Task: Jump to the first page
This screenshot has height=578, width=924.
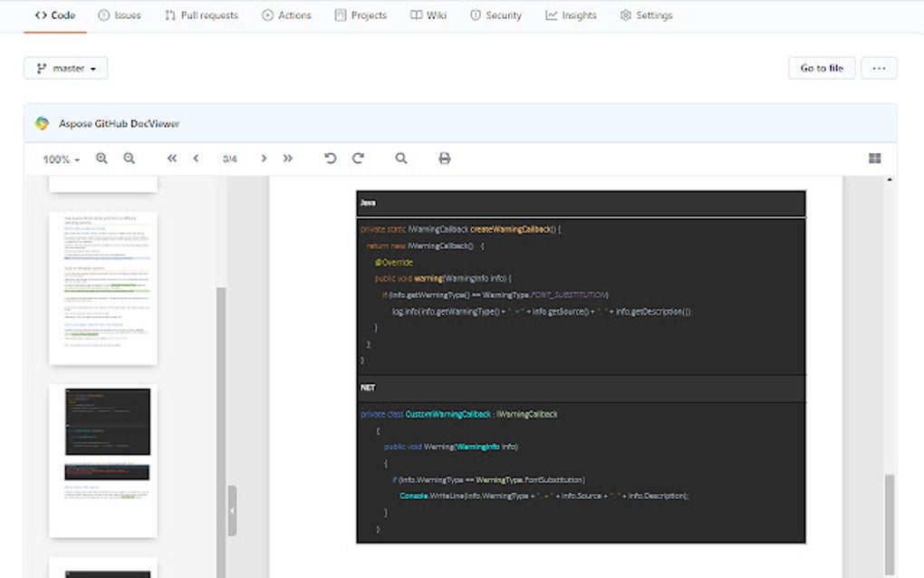Action: pyautogui.click(x=171, y=158)
